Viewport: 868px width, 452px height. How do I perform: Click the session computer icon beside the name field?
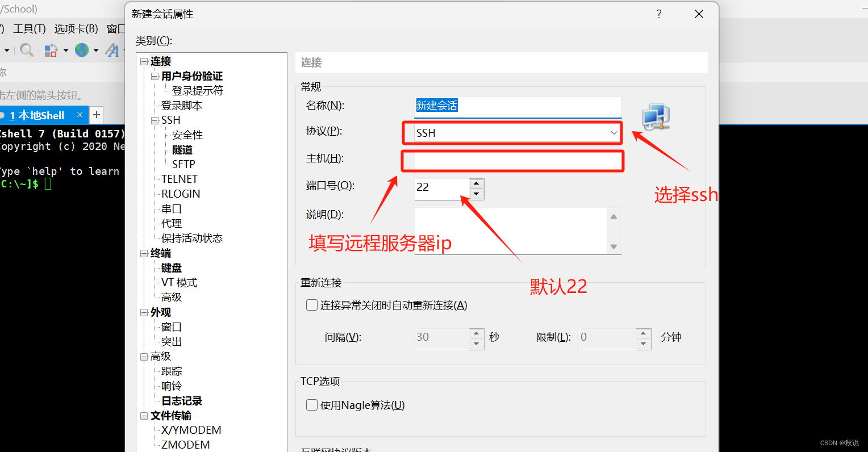(655, 117)
